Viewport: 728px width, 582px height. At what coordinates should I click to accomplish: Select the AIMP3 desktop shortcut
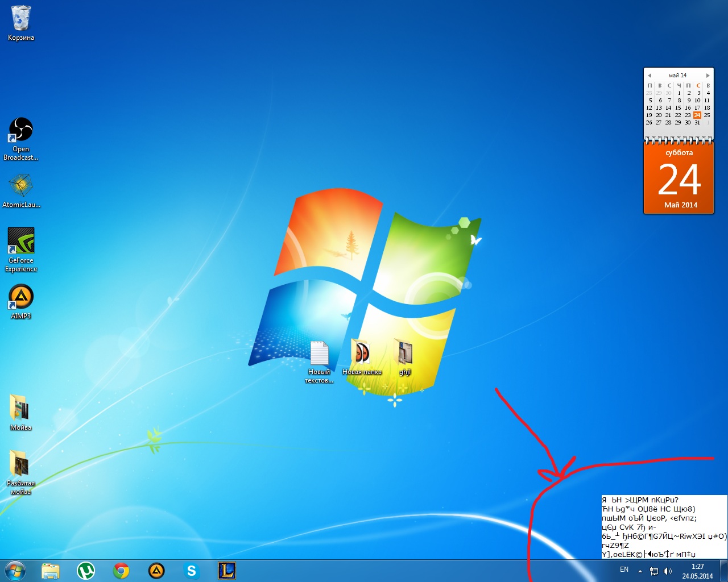click(21, 301)
